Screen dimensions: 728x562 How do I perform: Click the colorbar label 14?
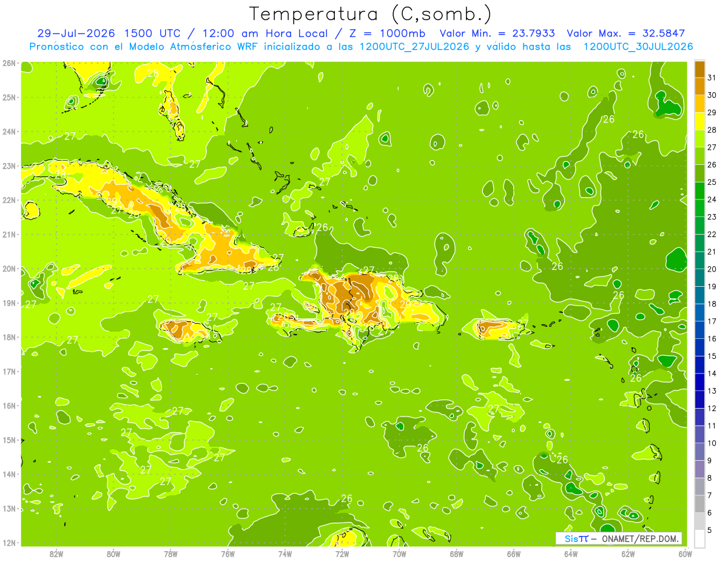[x=712, y=373]
